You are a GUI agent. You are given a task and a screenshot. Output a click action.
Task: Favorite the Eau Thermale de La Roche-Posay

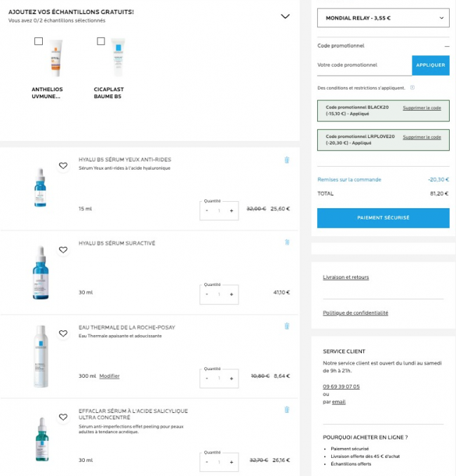[x=63, y=334]
